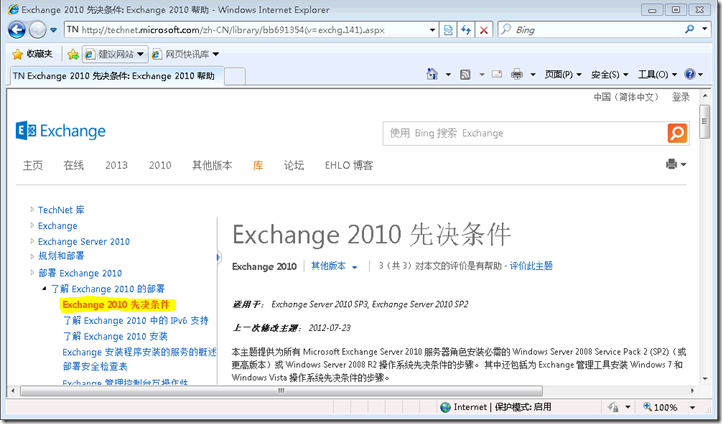Screen dimensions: 722x424
Task: Open the 建议网站 suggested sites button
Action: pyautogui.click(x=115, y=54)
